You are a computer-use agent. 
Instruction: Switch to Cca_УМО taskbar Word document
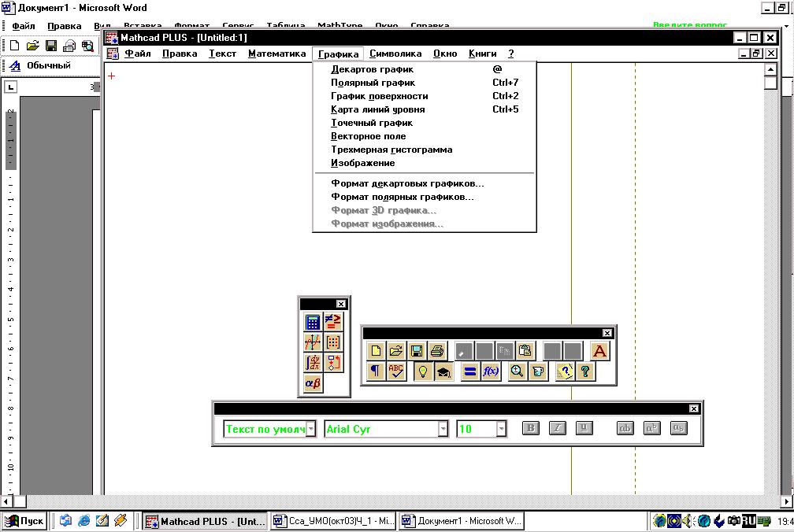[334, 521]
